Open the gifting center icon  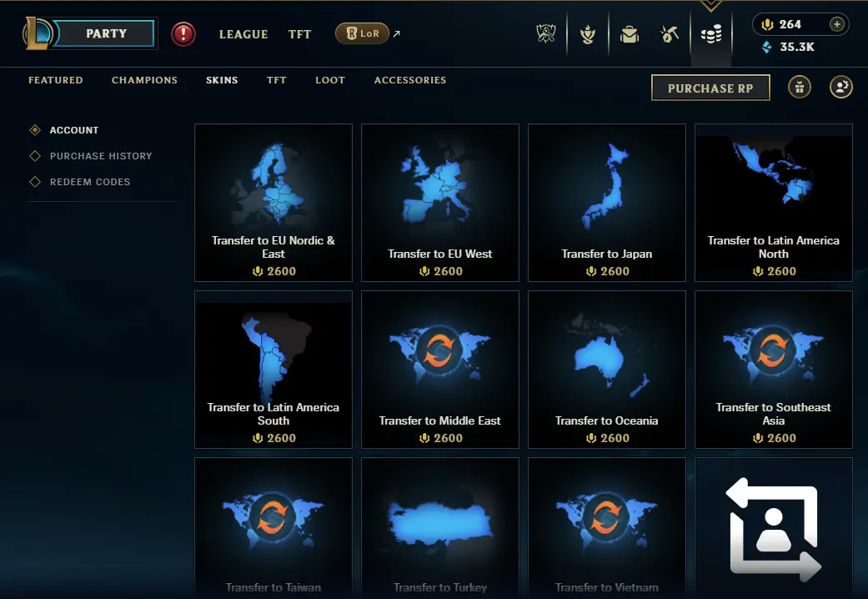[800, 87]
